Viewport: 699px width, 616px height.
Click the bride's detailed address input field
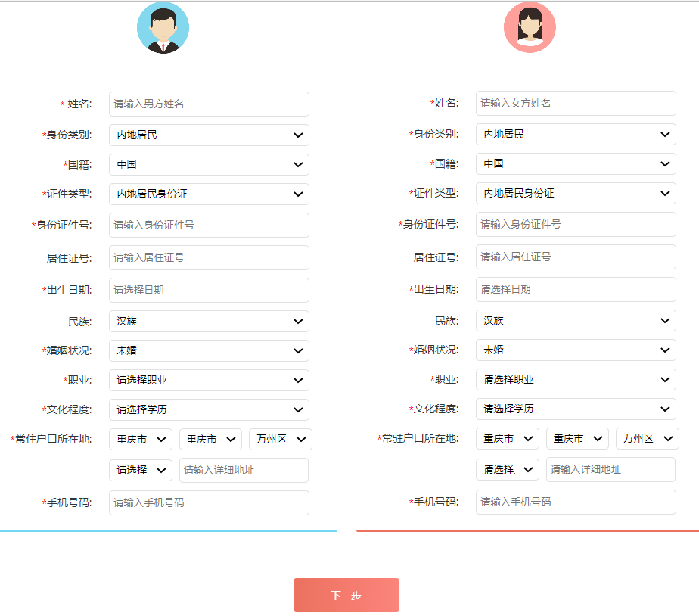pyautogui.click(x=610, y=469)
